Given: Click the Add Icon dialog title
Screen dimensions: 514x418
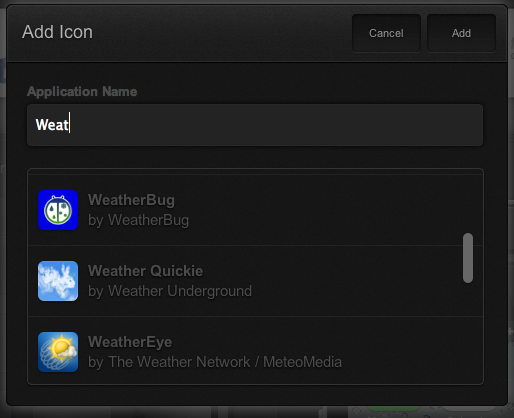Looking at the screenshot, I should click(x=57, y=32).
